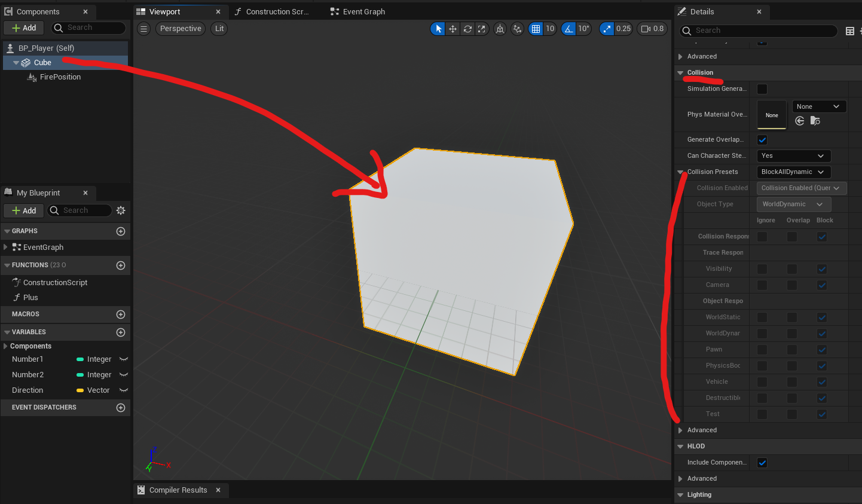The width and height of the screenshot is (862, 504).
Task: Expand EventGraph tree arrow
Action: point(5,247)
